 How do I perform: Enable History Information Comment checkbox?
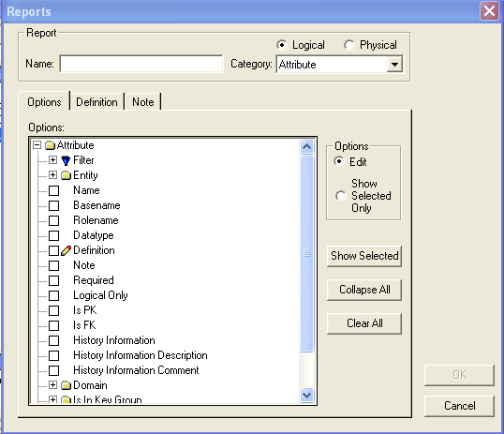(53, 370)
